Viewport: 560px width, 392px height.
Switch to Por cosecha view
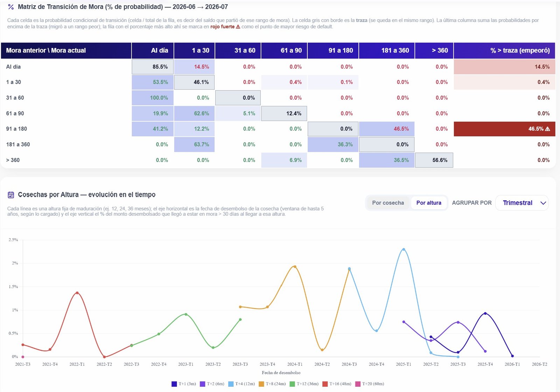click(x=388, y=203)
